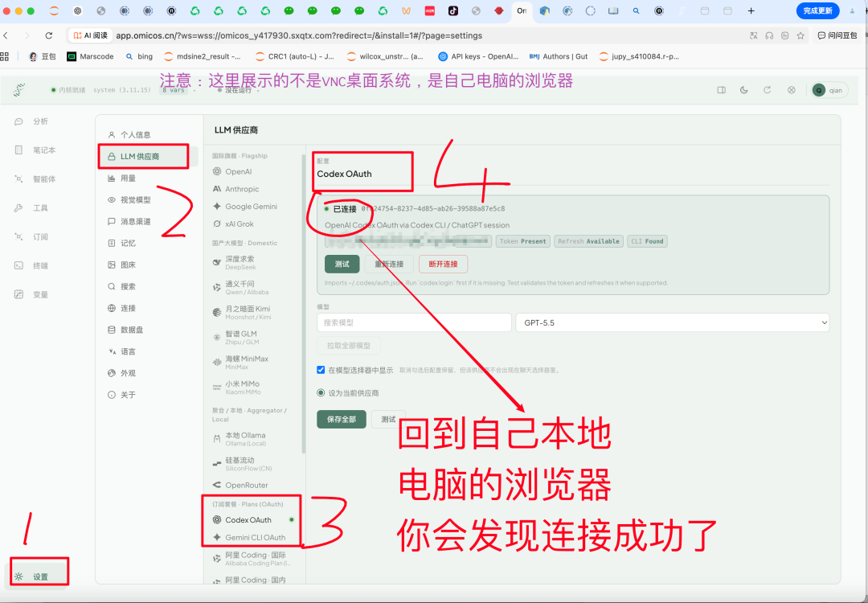Select Google Gemini provider
This screenshot has width=868, height=603.
[x=245, y=206]
